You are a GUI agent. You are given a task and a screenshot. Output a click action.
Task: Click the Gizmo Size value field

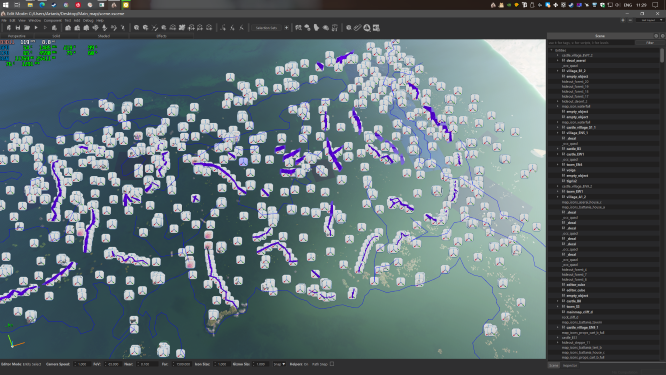point(261,364)
